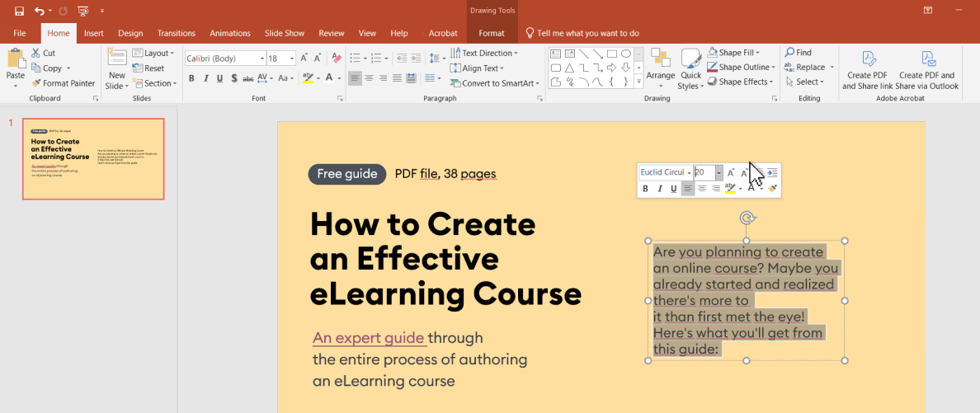Viewport: 980px width, 413px height.
Task: Click Convert to SmartArt button
Action: [495, 83]
